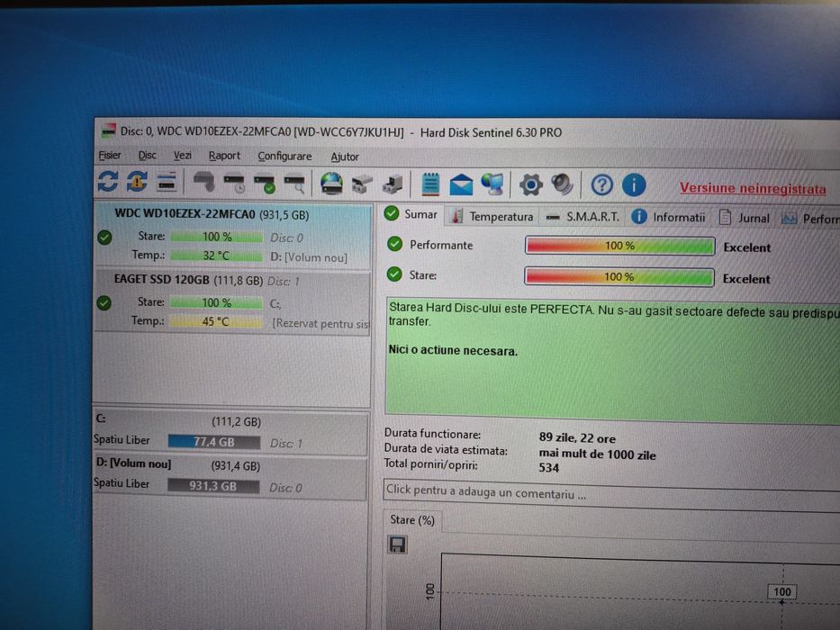Screen dimensions: 840x630
Task: Open the Vezi menu
Action: [182, 156]
